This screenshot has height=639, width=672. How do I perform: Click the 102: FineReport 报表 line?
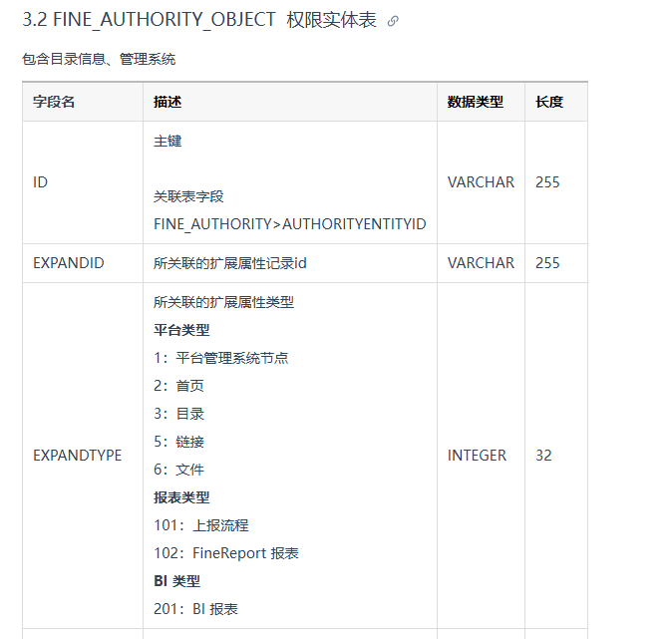pyautogui.click(x=226, y=553)
